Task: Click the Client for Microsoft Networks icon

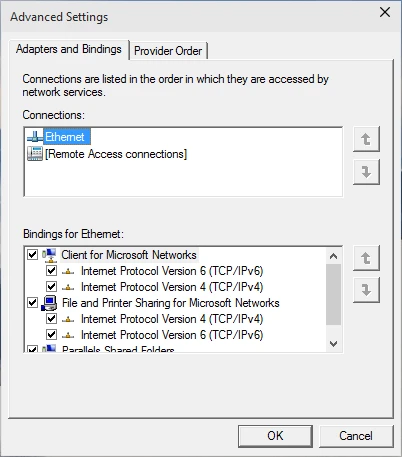Action: 49,255
